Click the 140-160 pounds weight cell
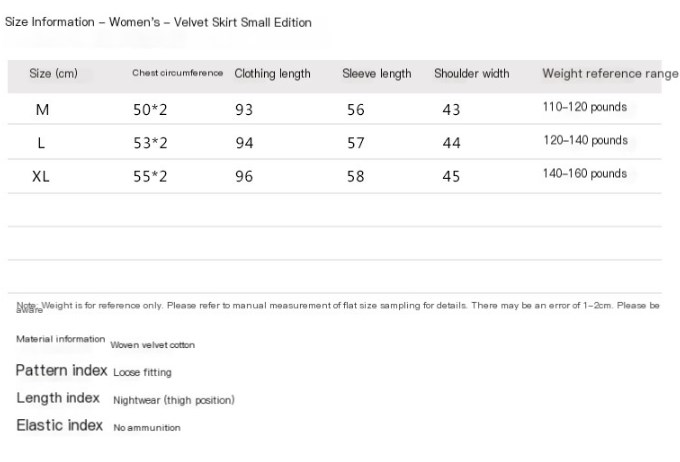 (585, 174)
